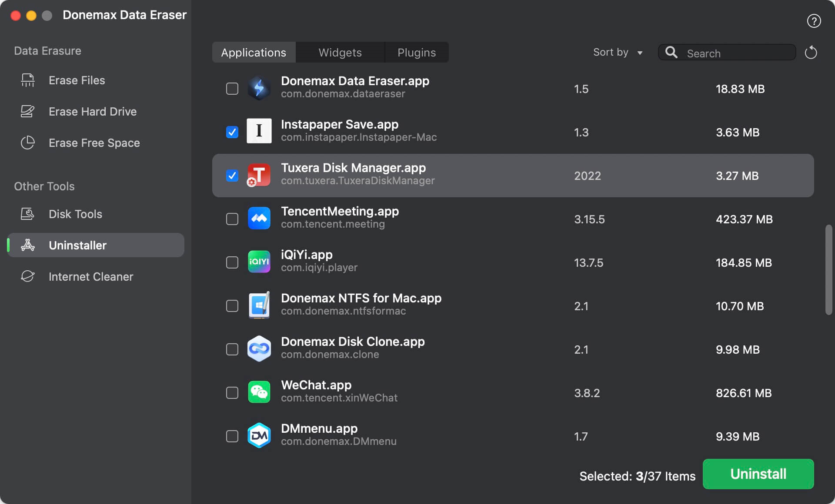Click the Tuxera Disk Manager app icon
This screenshot has height=504, width=835.
point(259,175)
